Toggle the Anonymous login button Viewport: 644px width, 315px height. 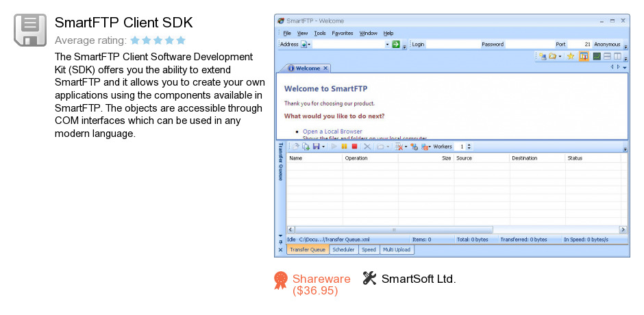click(607, 45)
